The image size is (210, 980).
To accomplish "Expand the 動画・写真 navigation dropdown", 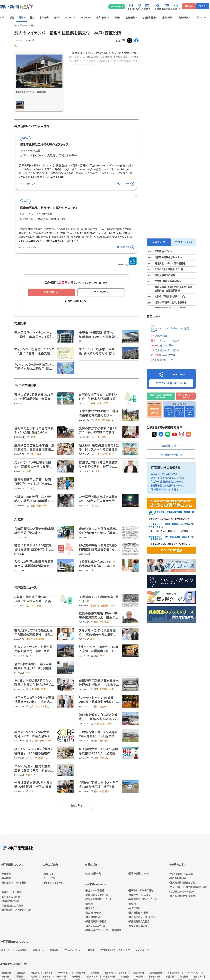I will (x=184, y=17).
